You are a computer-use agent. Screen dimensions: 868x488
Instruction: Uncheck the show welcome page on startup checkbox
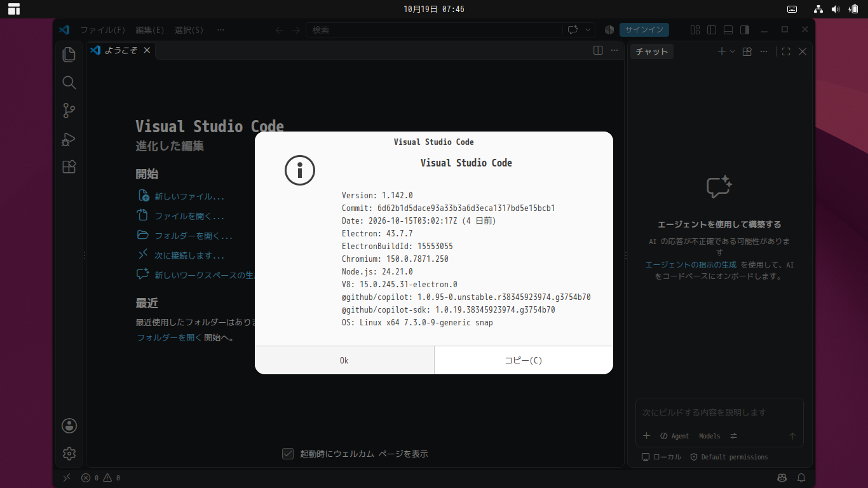[288, 454]
